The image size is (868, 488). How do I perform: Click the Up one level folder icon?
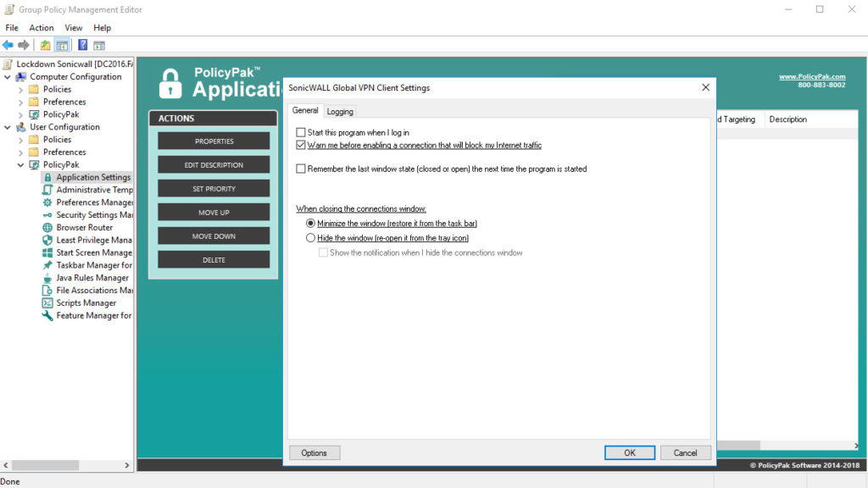tap(46, 46)
